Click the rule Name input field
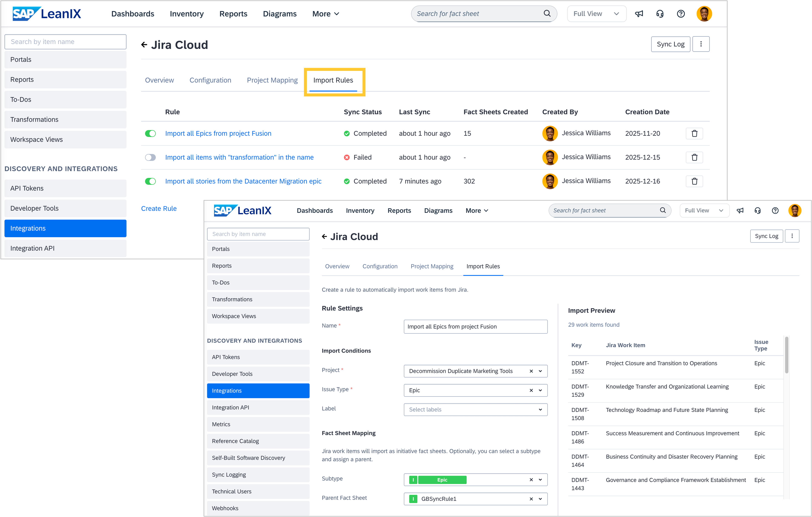The height and width of the screenshot is (517, 812). (x=475, y=327)
